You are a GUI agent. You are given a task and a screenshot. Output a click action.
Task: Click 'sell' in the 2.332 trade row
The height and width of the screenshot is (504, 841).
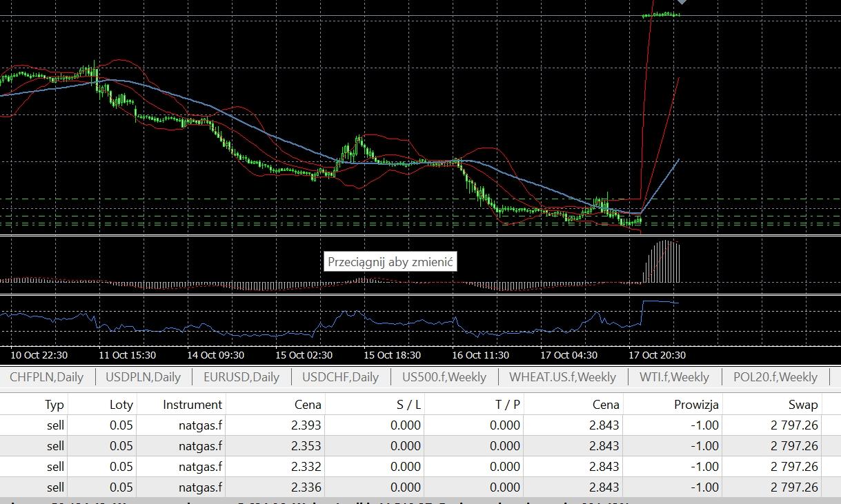56,467
